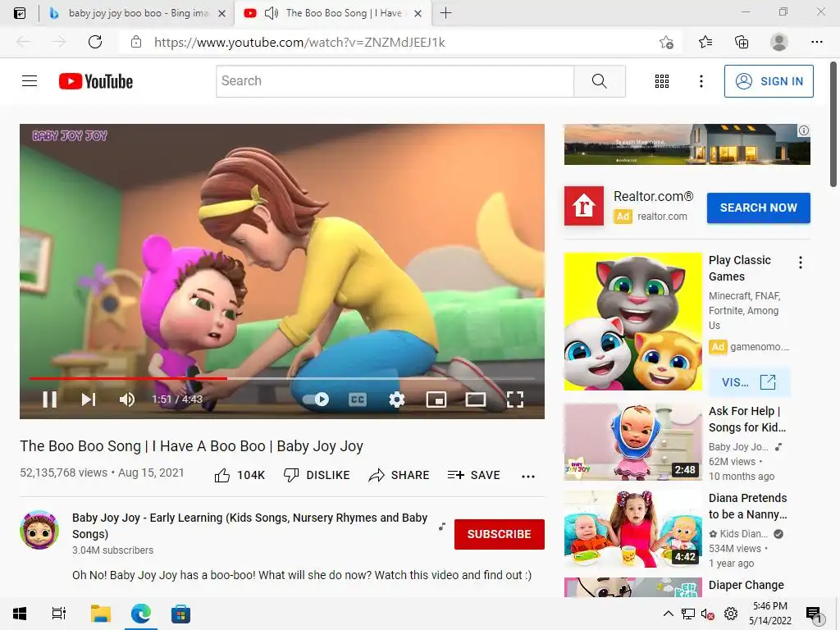The image size is (840, 630).
Task: Click the browser Back arrow
Action: coord(23,42)
